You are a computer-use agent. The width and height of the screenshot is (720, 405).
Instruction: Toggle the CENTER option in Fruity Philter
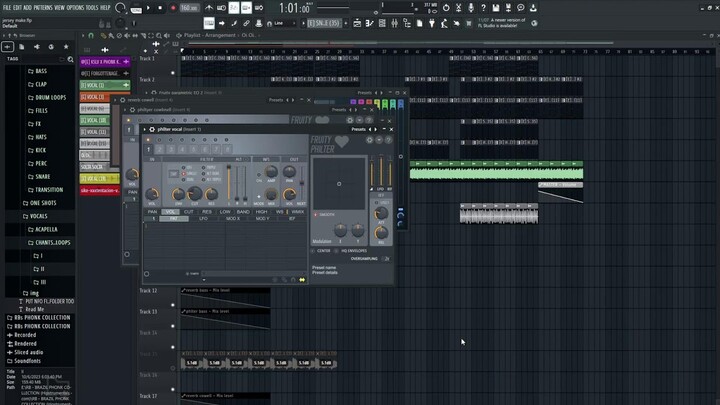tap(321, 251)
